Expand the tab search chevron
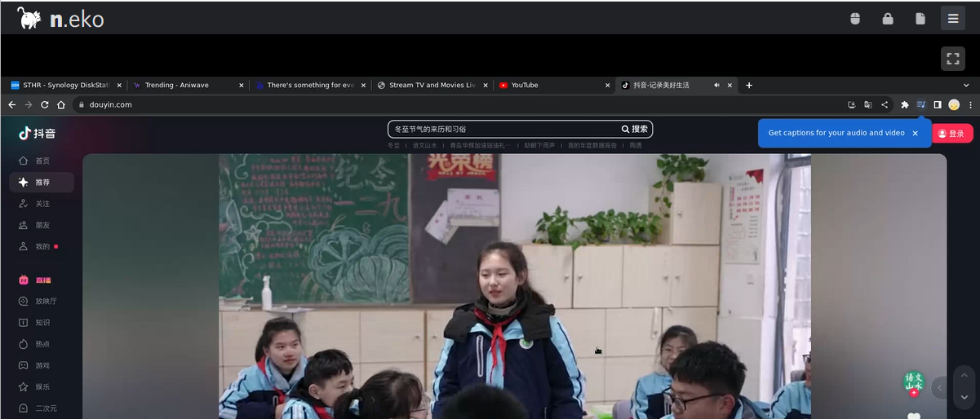980x419 pixels. pos(966,85)
